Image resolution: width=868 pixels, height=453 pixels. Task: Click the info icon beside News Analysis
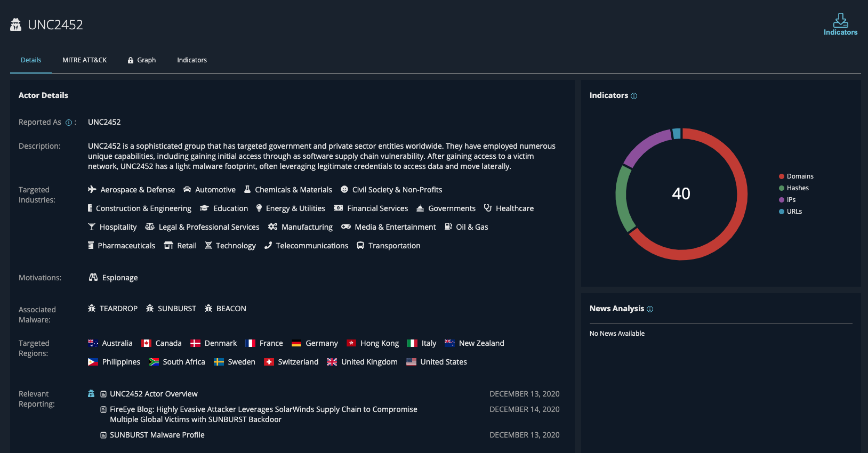pos(650,309)
